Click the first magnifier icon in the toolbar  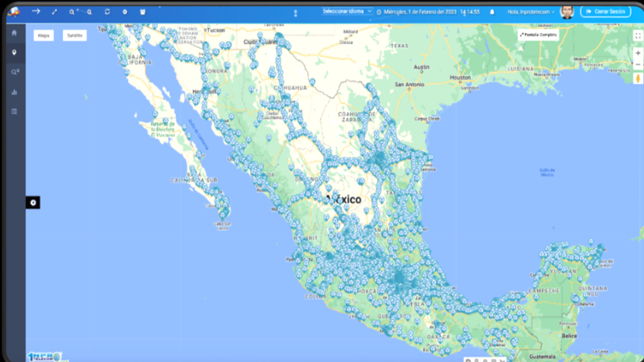(x=72, y=12)
